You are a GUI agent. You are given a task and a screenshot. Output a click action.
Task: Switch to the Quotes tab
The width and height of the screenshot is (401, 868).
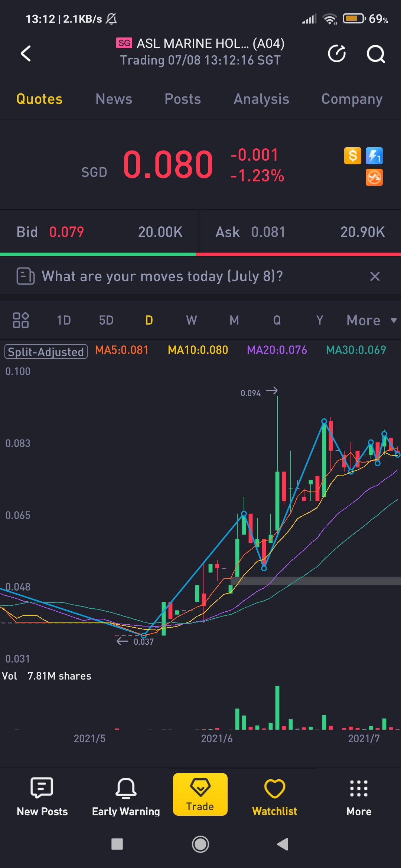(x=39, y=99)
